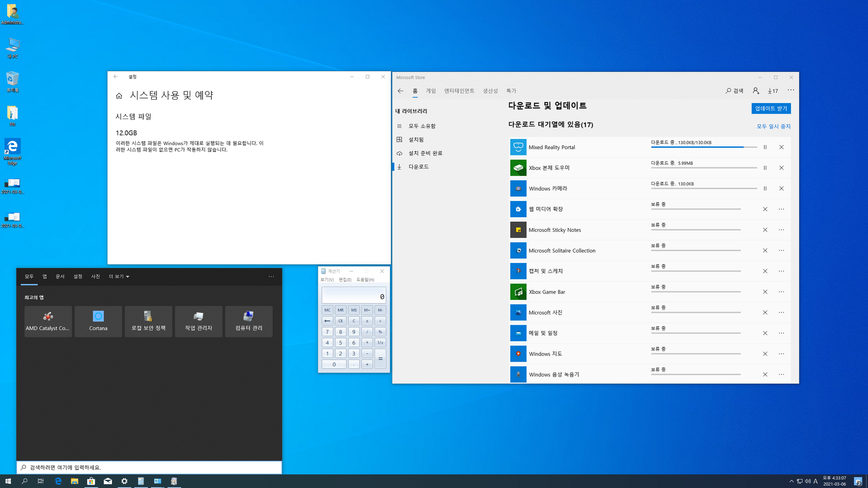This screenshot has width=868, height=488.
Task: Open Cortana from top apps
Action: tap(98, 321)
